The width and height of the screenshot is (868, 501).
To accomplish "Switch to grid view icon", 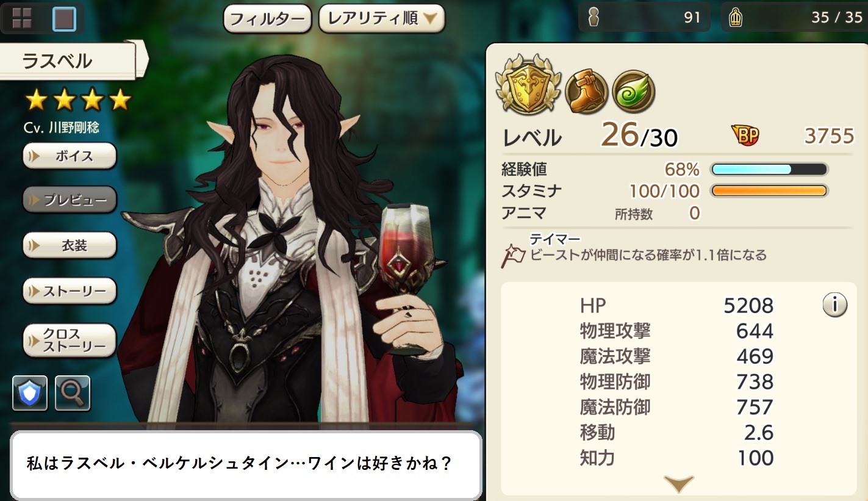I will pyautogui.click(x=22, y=18).
